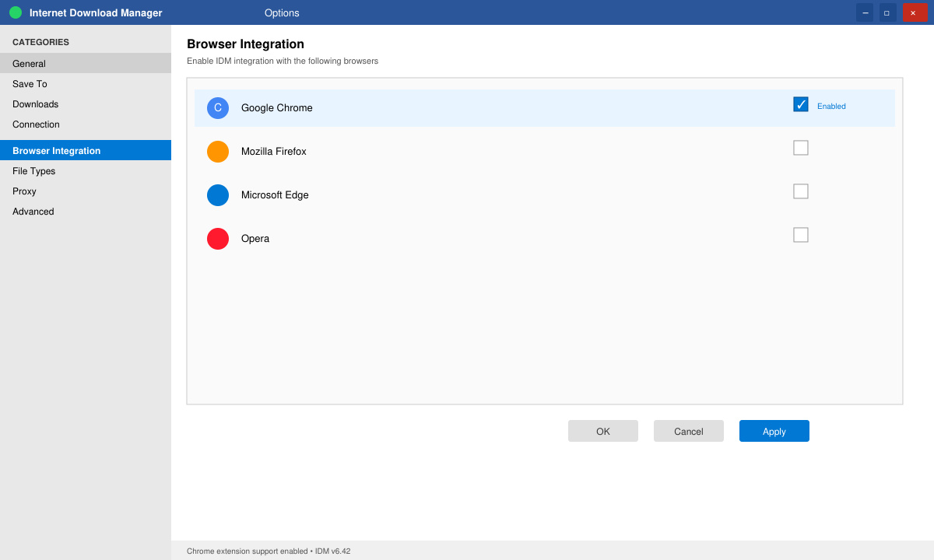Click the Apply button
Screen dimensions: 934x560
[774, 431]
